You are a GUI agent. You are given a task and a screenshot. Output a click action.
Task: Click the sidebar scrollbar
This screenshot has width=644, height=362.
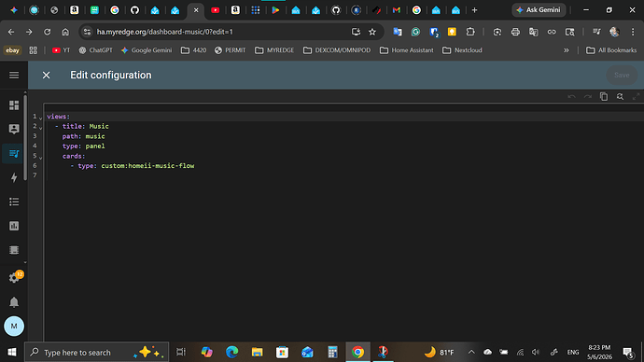click(25, 137)
